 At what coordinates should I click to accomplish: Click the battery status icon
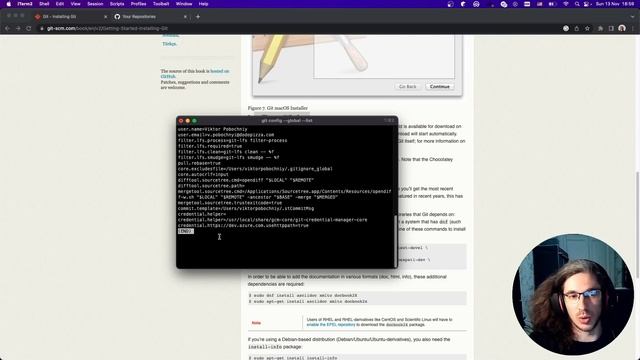(x=552, y=4)
